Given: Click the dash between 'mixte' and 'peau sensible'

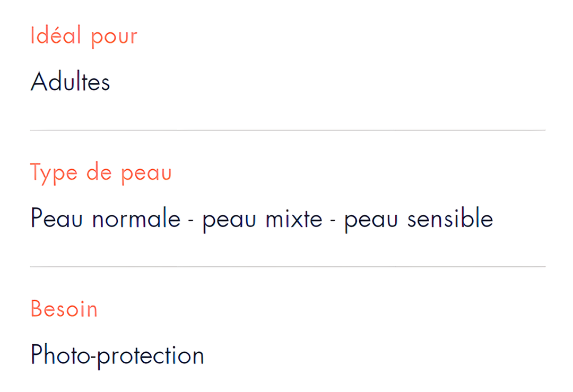Looking at the screenshot, I should 333,220.
